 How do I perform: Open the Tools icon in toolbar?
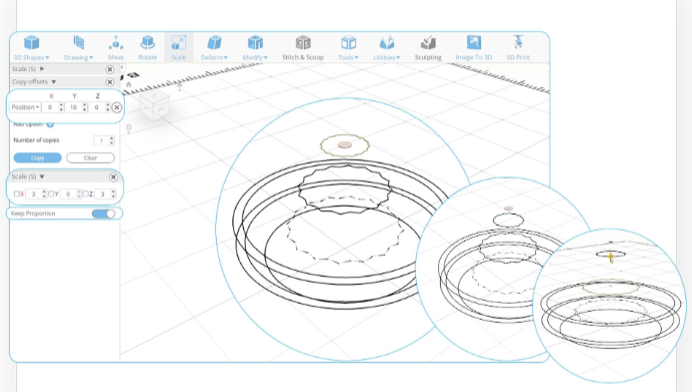348,43
